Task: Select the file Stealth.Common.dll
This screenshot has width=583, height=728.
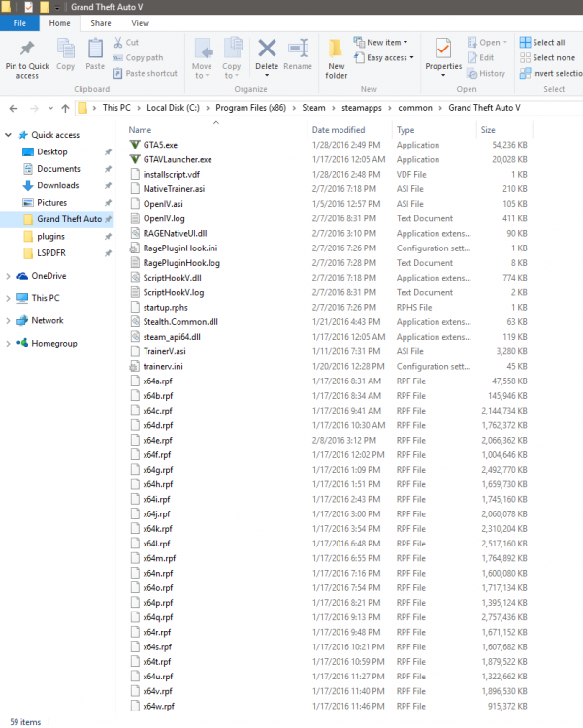Action: point(180,321)
